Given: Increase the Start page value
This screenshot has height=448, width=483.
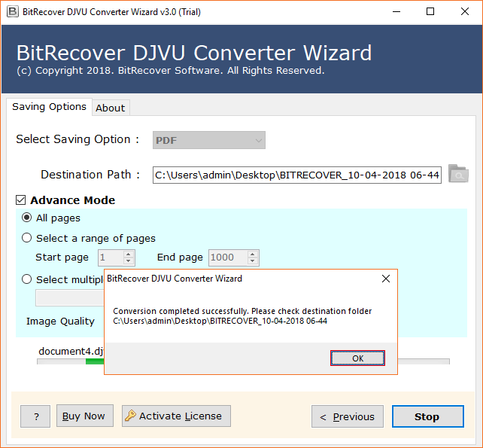Looking at the screenshot, I should pos(129,254).
